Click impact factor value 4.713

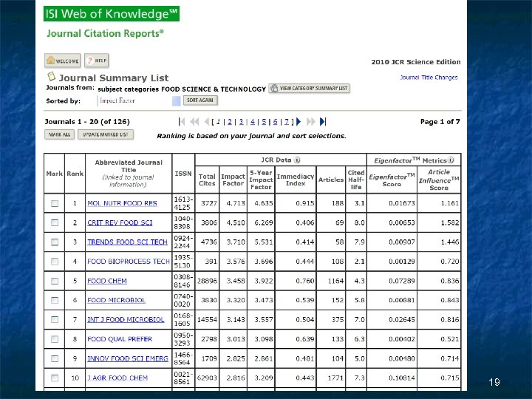tap(236, 203)
